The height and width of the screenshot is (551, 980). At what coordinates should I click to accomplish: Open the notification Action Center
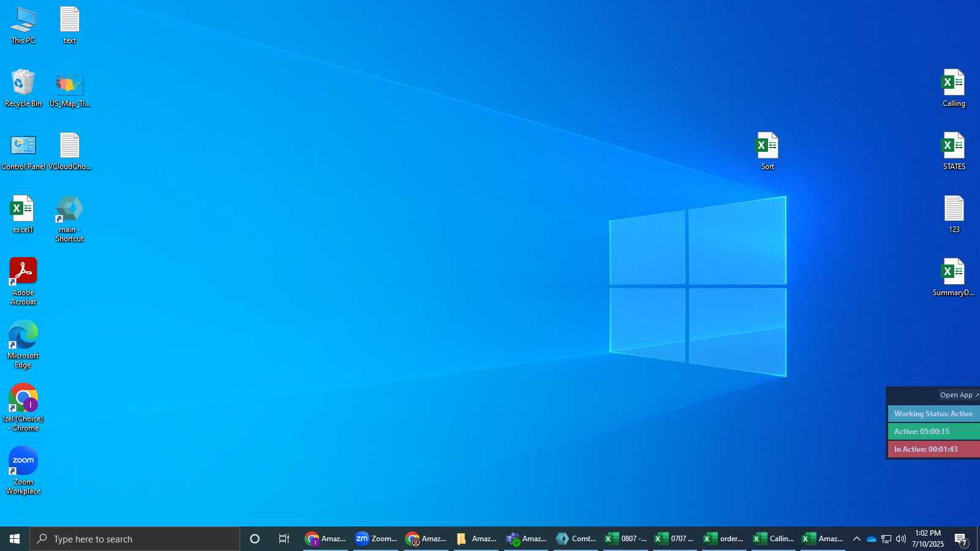click(x=961, y=539)
